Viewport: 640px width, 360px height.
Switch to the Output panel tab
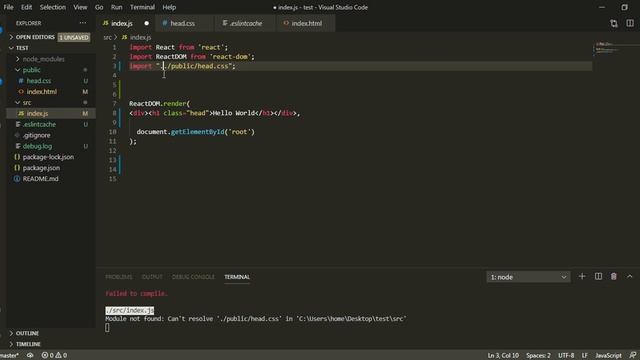point(152,277)
